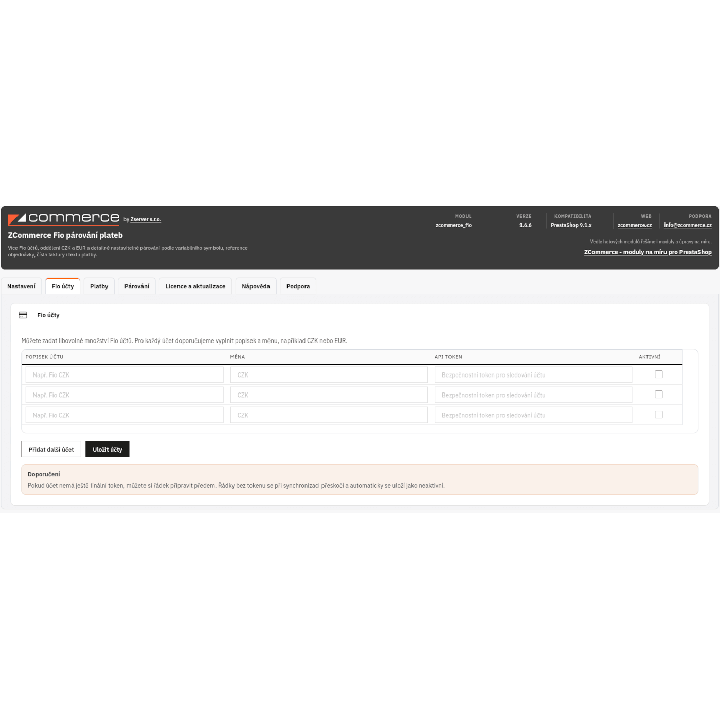This screenshot has width=720, height=720.
Task: Tick the Aktivní checkbox in second account row
Action: 659,394
